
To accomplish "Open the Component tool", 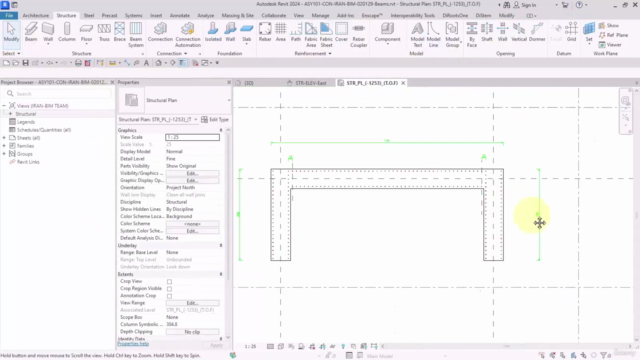I will pyautogui.click(x=387, y=32).
